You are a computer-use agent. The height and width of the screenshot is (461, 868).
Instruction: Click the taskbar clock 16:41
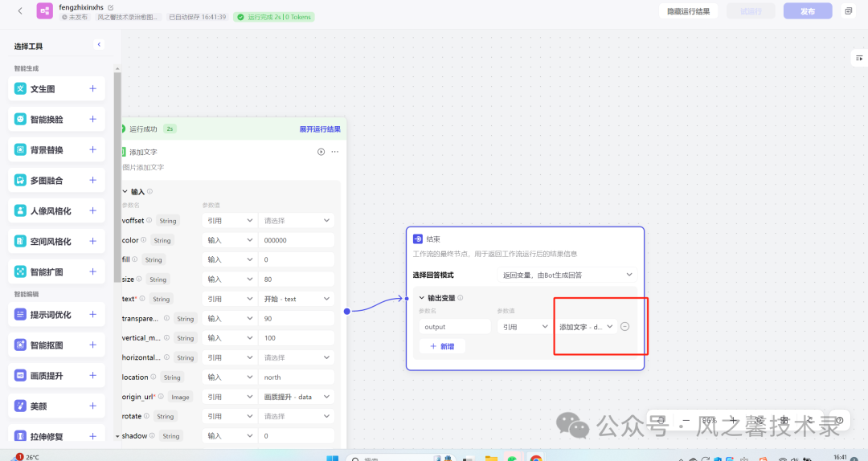tap(840, 457)
